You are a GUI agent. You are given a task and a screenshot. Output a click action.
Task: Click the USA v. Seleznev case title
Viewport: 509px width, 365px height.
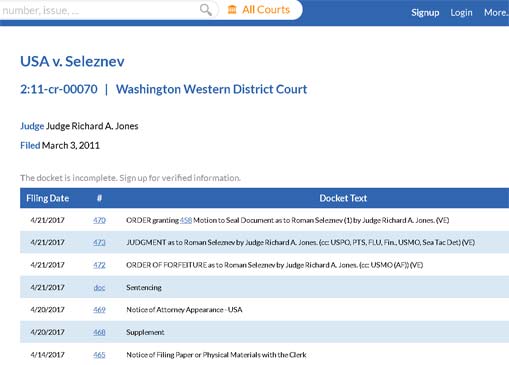[x=72, y=61]
